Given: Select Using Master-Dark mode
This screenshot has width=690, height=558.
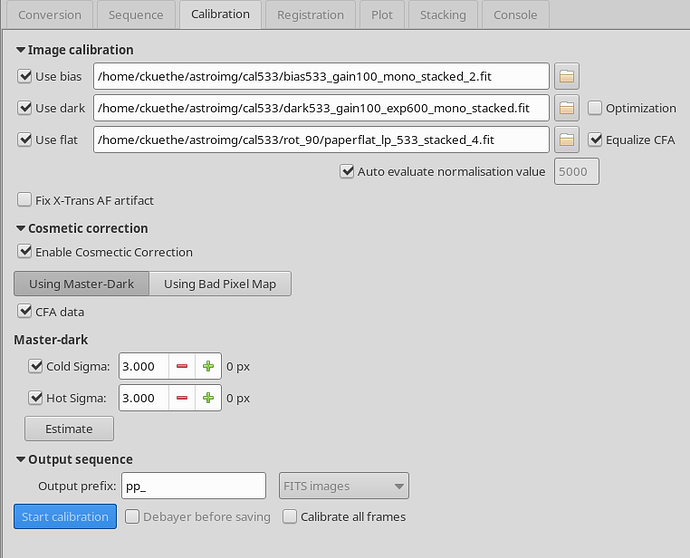Looking at the screenshot, I should [x=81, y=284].
